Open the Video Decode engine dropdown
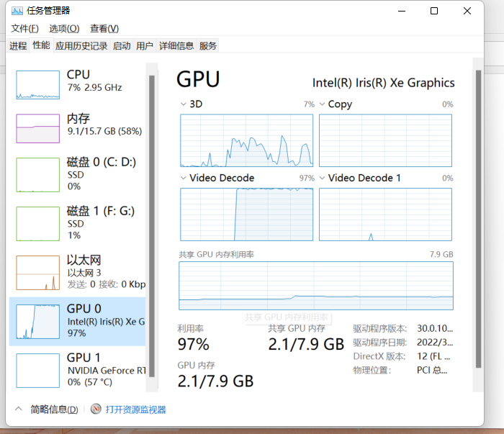Screen dimensions: 504x434 pos(183,178)
